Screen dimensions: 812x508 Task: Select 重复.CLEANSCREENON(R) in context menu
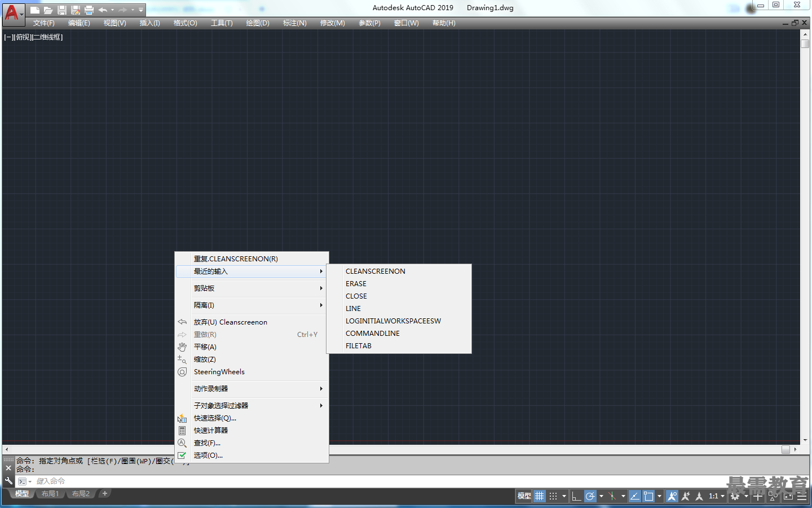click(x=252, y=259)
